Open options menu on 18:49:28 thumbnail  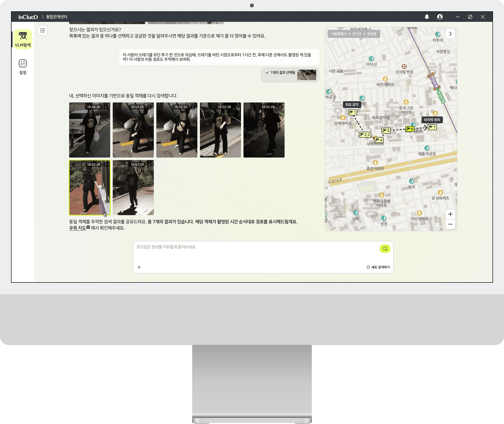click(x=106, y=107)
